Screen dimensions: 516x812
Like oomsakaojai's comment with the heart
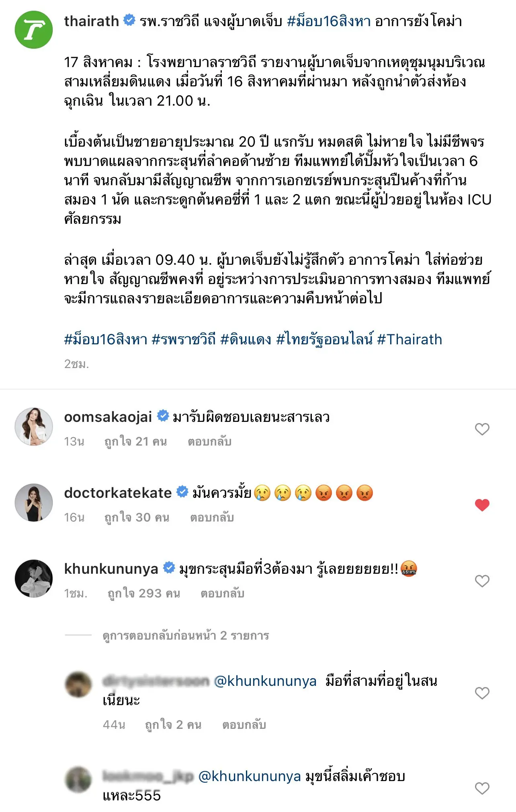[x=482, y=429]
